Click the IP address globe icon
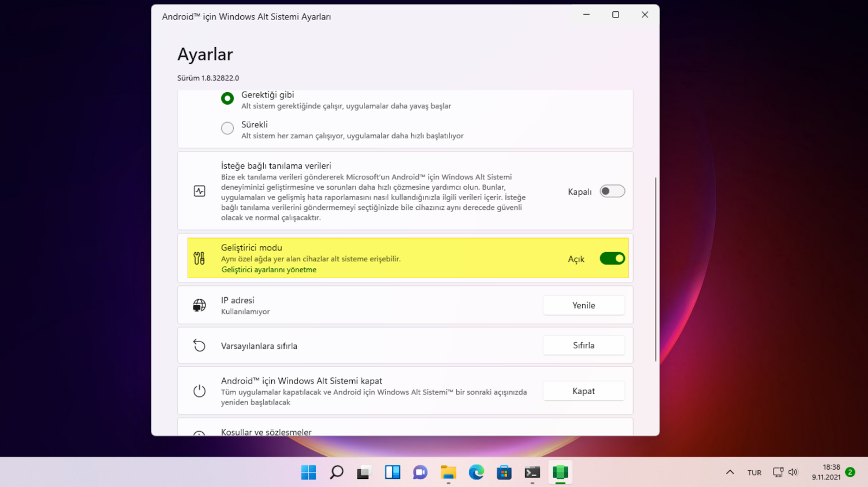 (x=200, y=305)
